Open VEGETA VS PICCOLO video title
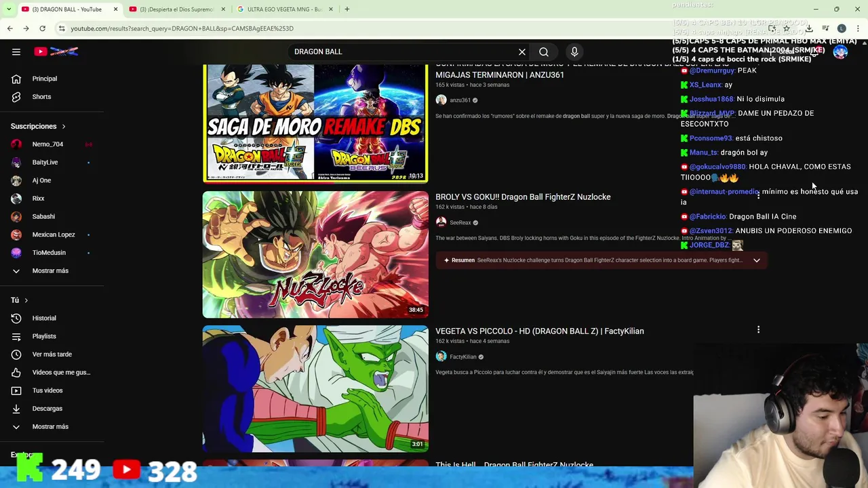868x488 pixels. [x=540, y=331]
